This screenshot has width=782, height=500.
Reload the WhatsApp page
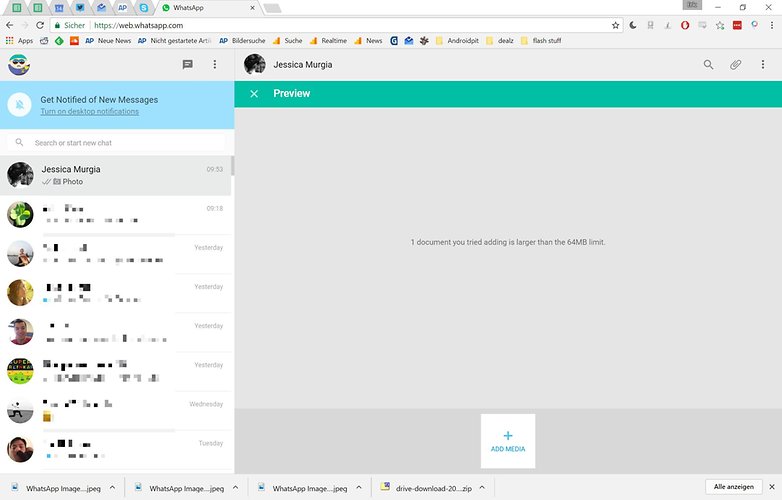(x=40, y=25)
